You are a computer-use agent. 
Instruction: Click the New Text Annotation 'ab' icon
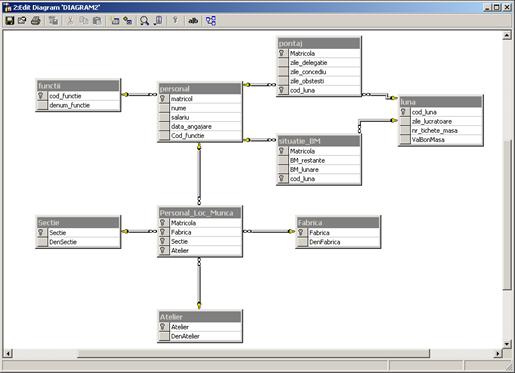[193, 21]
